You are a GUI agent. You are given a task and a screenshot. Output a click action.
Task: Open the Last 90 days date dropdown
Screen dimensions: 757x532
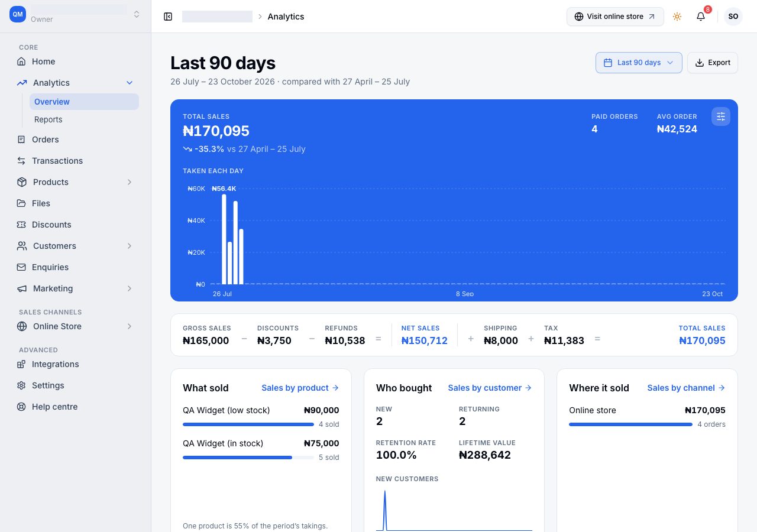639,63
